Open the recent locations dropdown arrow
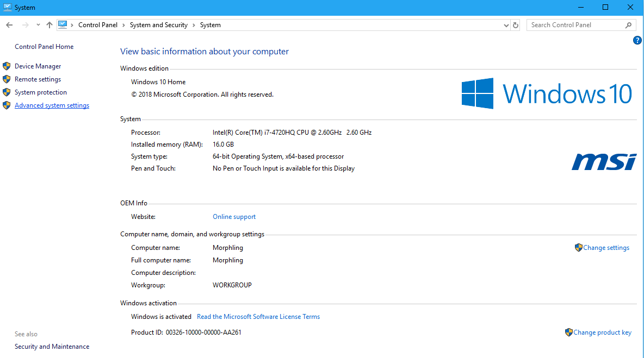Image resolution: width=644 pixels, height=358 pixels. pos(38,25)
